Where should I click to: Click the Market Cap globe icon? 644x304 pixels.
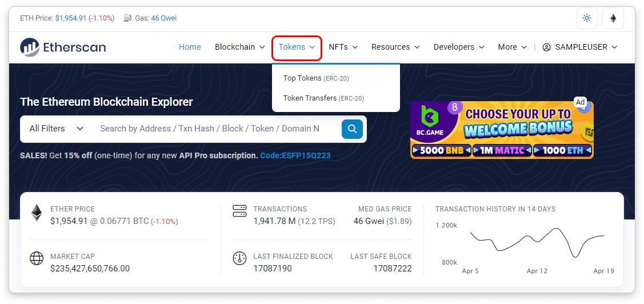click(37, 258)
